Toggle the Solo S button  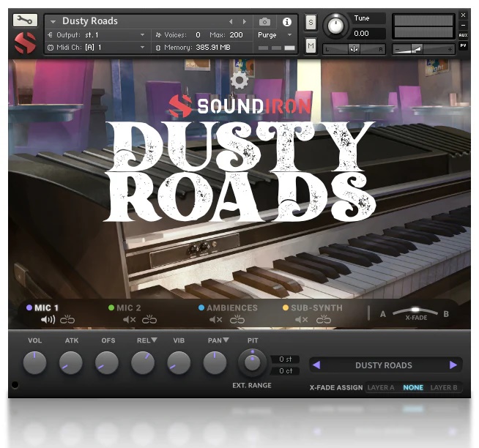coord(311,22)
